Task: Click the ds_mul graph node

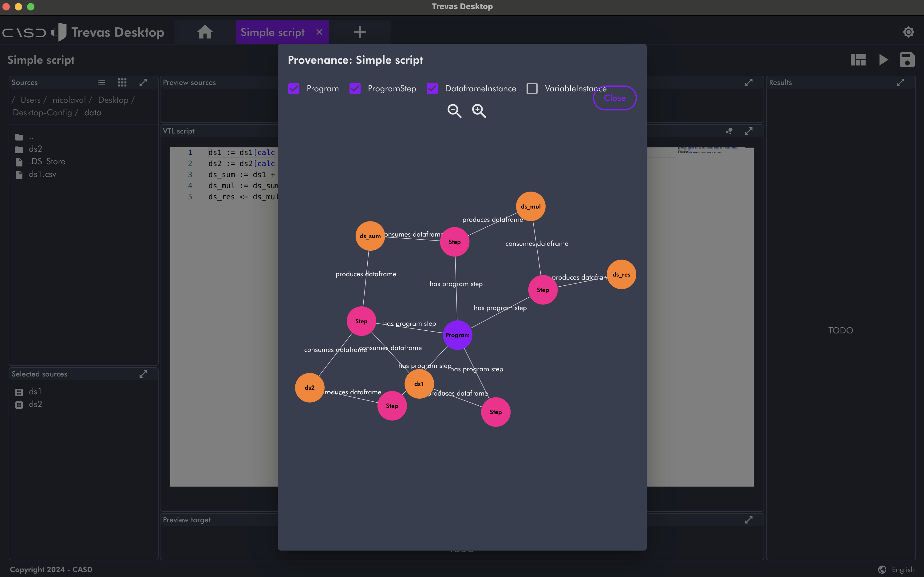Action: point(531,206)
